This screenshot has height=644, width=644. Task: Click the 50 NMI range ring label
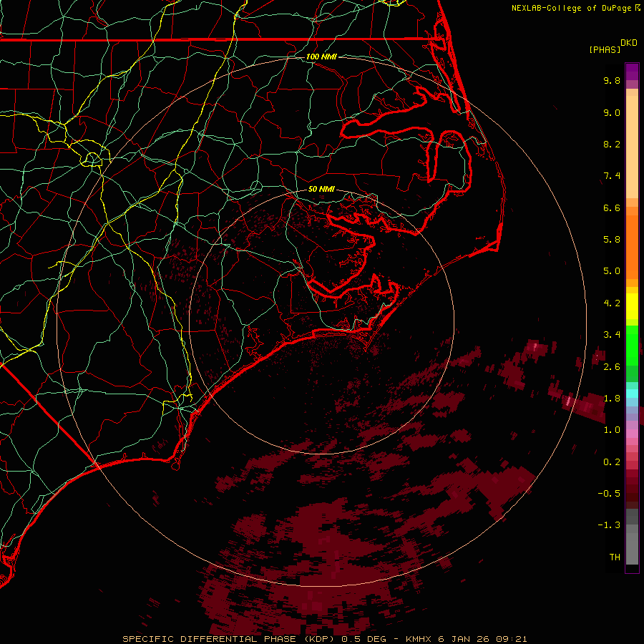pos(321,190)
